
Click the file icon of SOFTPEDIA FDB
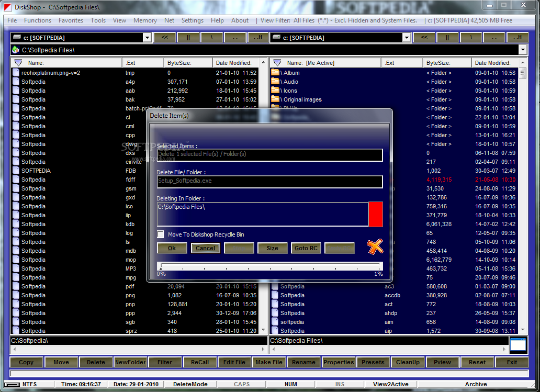coord(16,171)
